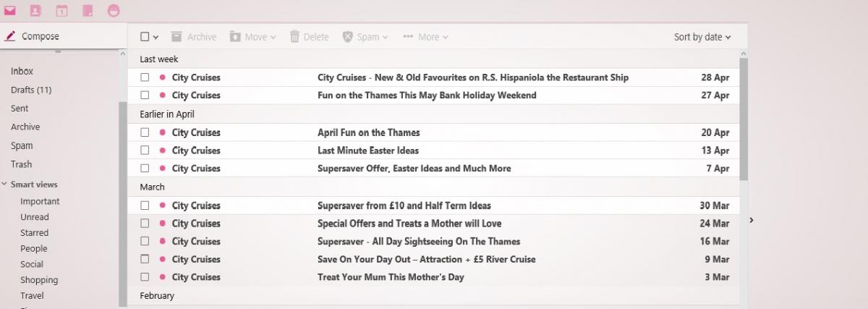Image resolution: width=868 pixels, height=309 pixels.
Task: Show the Social smart view
Action: pos(32,264)
